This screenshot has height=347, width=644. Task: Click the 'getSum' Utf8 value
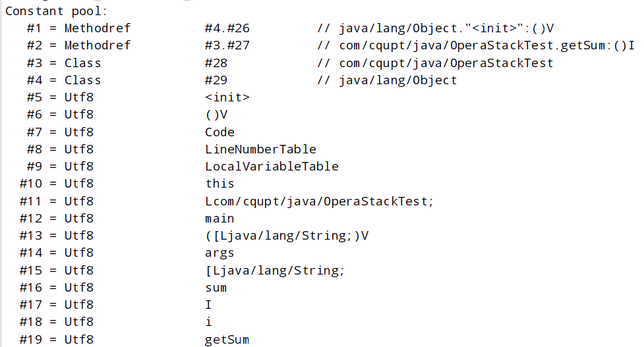click(x=227, y=340)
